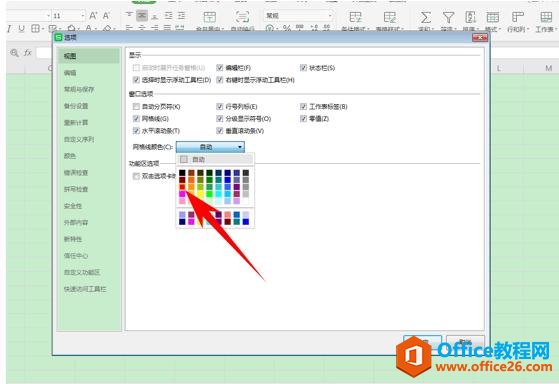Click the fx insert function icon
The image size is (559, 384).
27,53
